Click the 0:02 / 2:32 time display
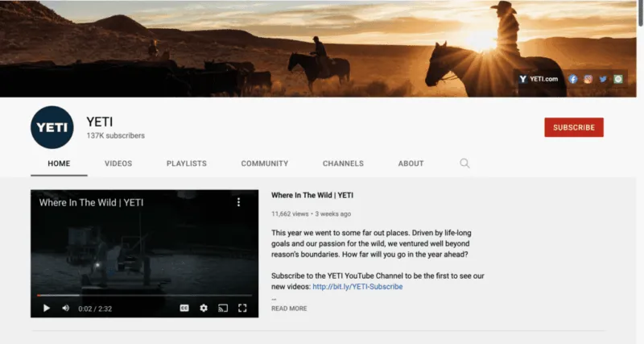The height and width of the screenshot is (344, 644). tap(95, 309)
